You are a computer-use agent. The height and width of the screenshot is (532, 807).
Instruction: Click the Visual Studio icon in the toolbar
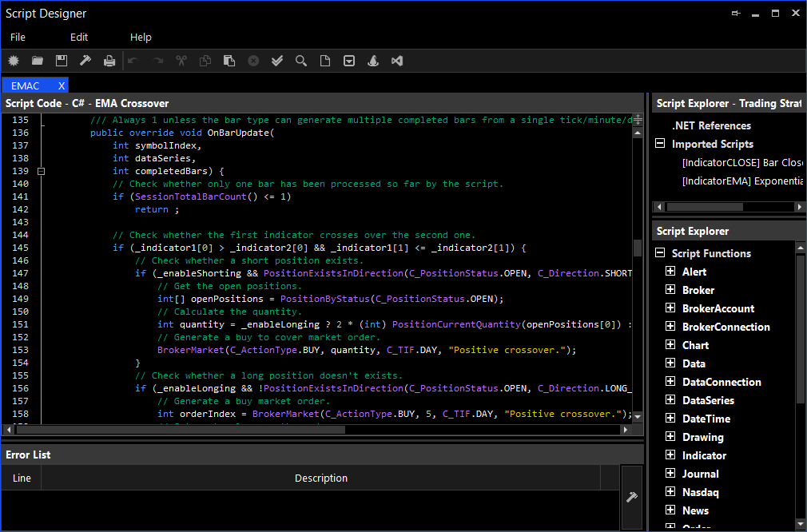point(397,61)
